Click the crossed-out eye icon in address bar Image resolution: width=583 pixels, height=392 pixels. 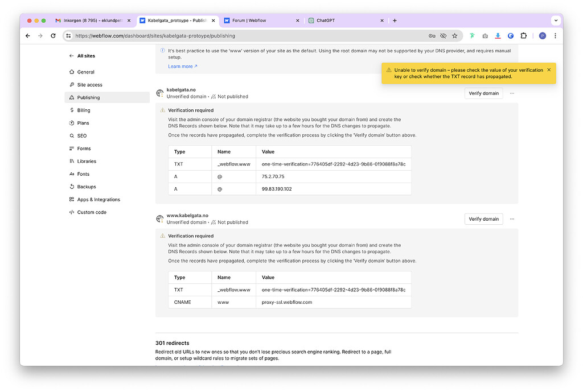pos(443,36)
